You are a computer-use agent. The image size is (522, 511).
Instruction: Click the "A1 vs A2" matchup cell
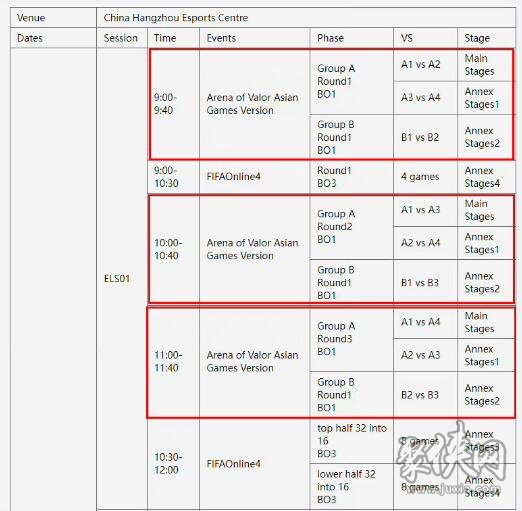point(426,65)
